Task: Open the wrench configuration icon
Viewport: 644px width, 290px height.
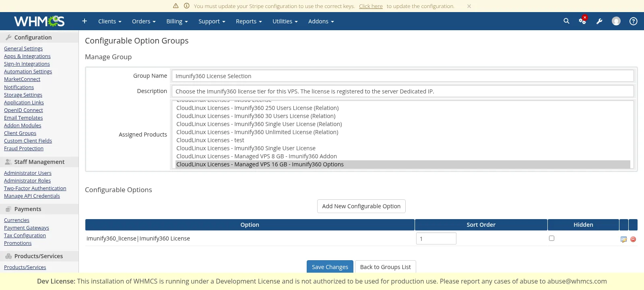Action: click(599, 21)
